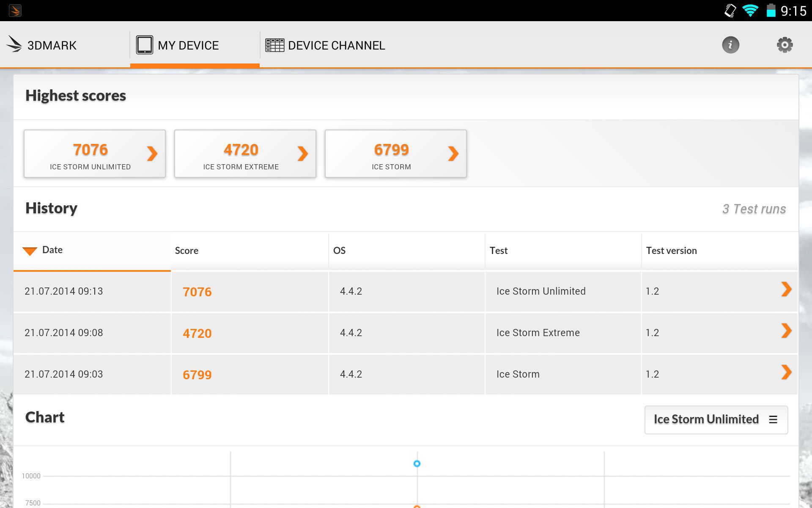Open the 6799 Ice Storm highest score card
Screen dimensions: 812x508
point(396,154)
